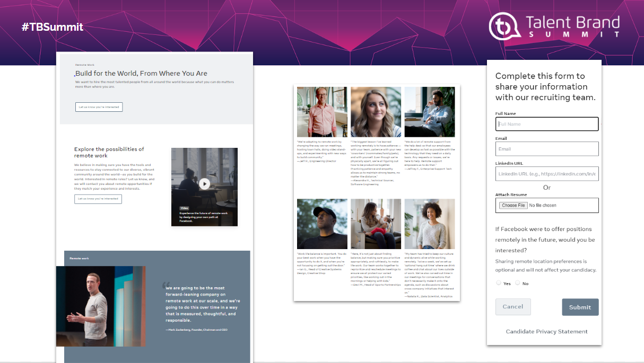The image size is (644, 363).
Task: Click the Talent Brand Summit logo icon
Action: click(x=503, y=25)
